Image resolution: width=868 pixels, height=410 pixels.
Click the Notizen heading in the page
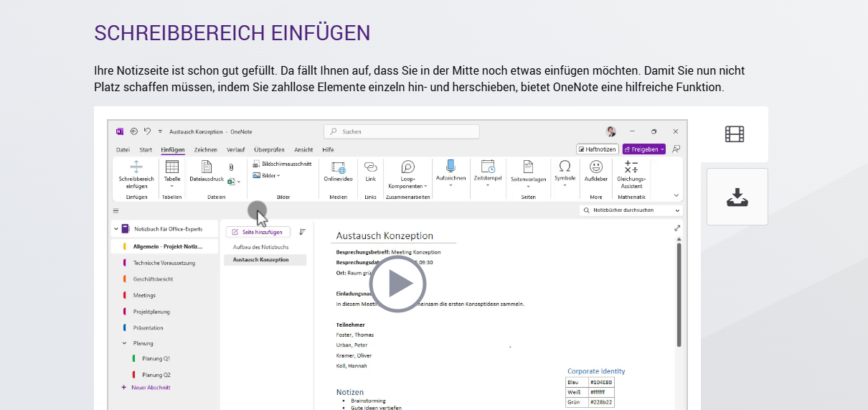click(x=350, y=392)
